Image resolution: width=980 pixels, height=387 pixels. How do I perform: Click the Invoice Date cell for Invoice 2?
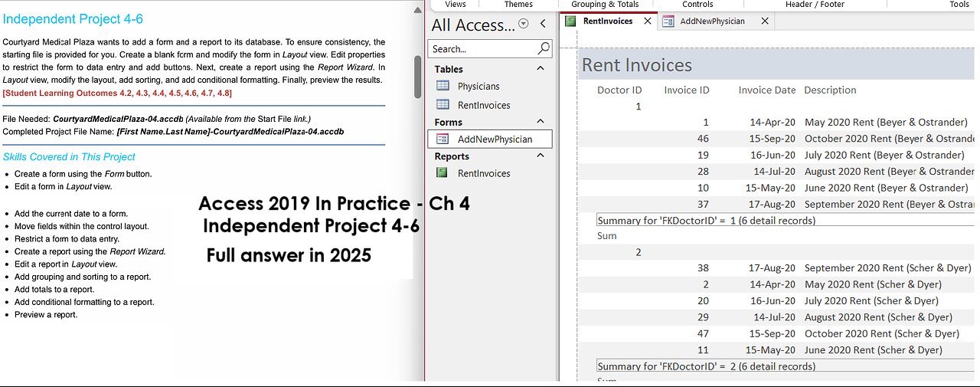774,284
